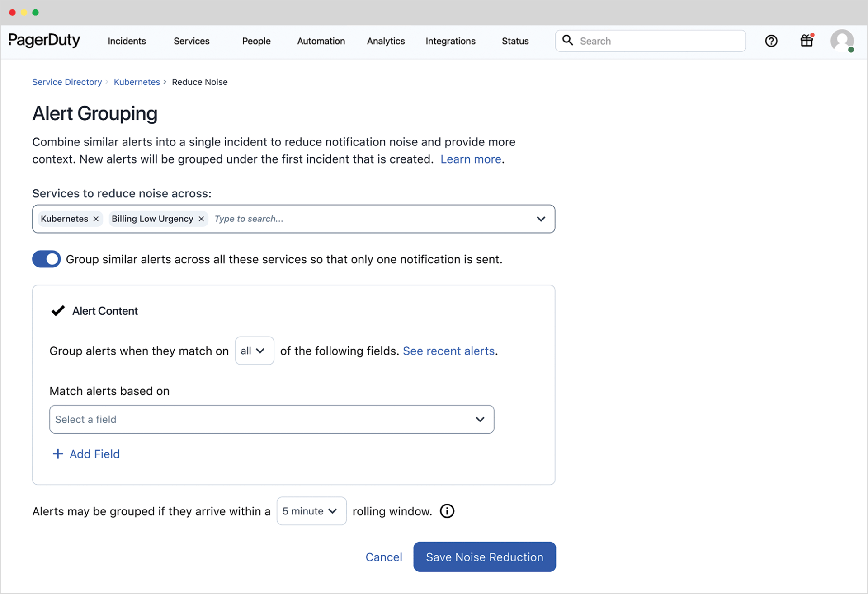868x594 pixels.
Task: Click the user avatar profile icon
Action: pyautogui.click(x=842, y=41)
